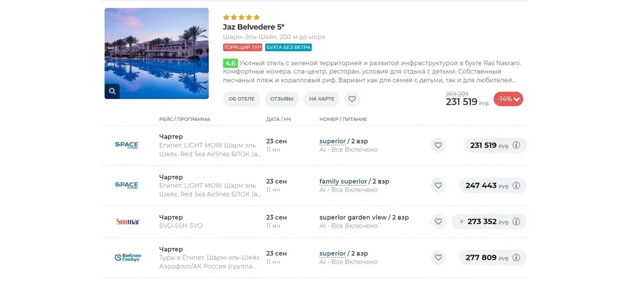Viewport: 644px width, 284px height.
Task: Show info for 231 519 price
Action: click(516, 145)
